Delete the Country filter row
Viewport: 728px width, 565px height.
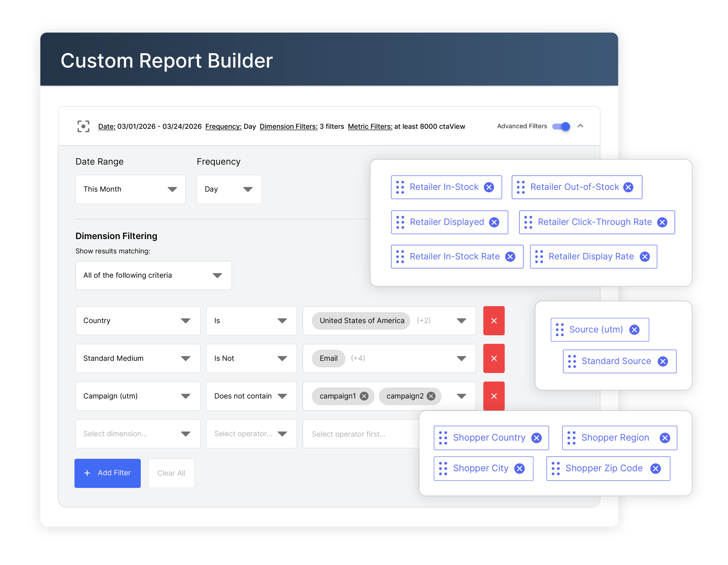pyautogui.click(x=494, y=321)
